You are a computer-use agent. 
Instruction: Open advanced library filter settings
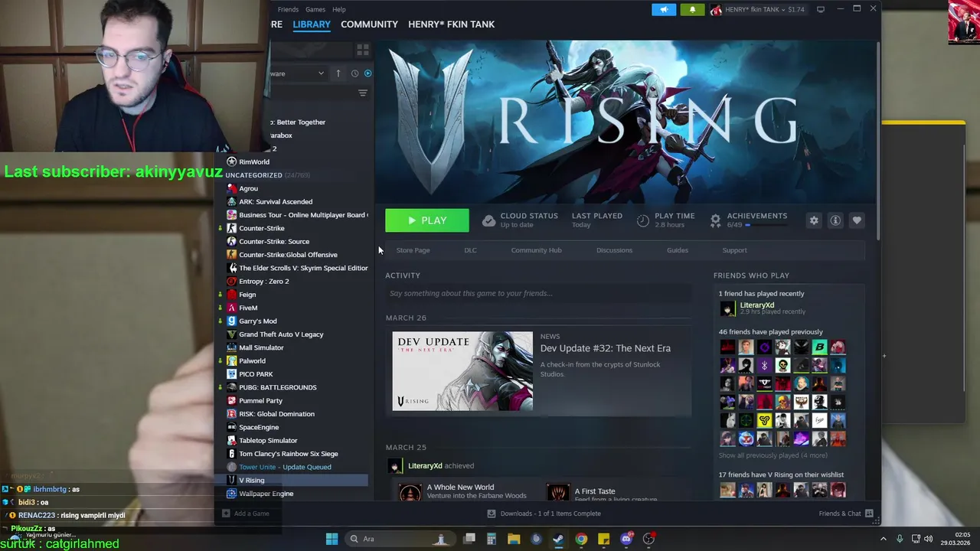[x=363, y=93]
